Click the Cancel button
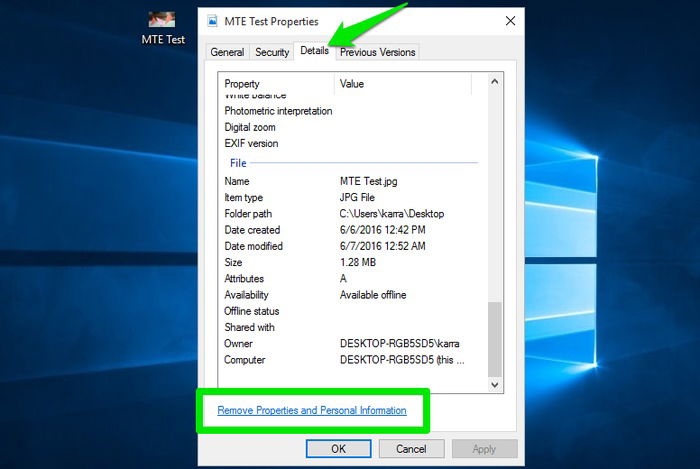 411,448
